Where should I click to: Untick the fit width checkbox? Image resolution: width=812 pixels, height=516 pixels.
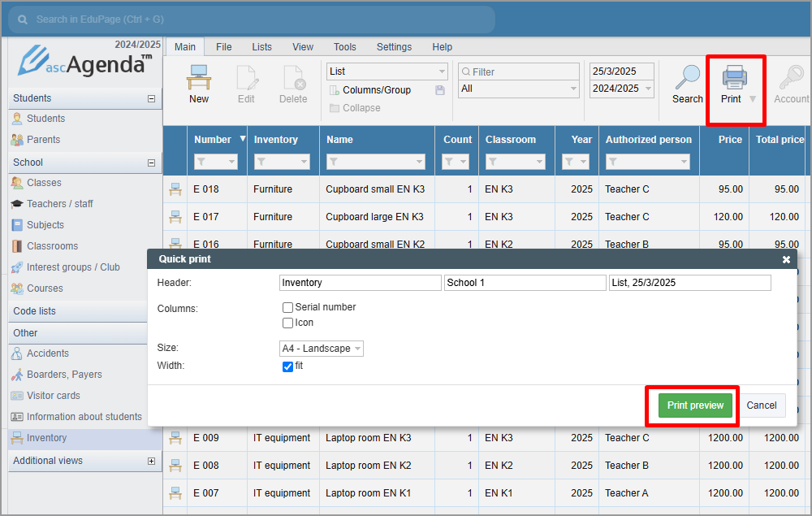click(288, 366)
